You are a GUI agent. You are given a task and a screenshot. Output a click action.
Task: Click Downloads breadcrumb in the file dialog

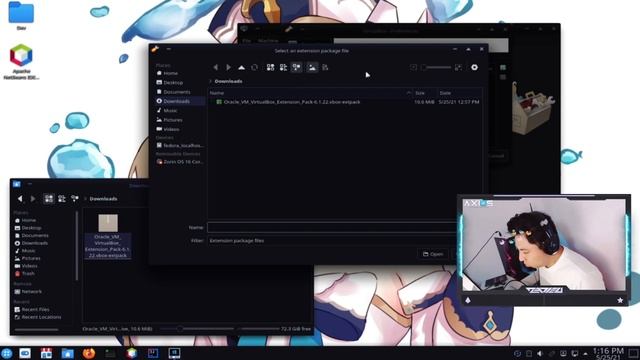click(x=229, y=81)
